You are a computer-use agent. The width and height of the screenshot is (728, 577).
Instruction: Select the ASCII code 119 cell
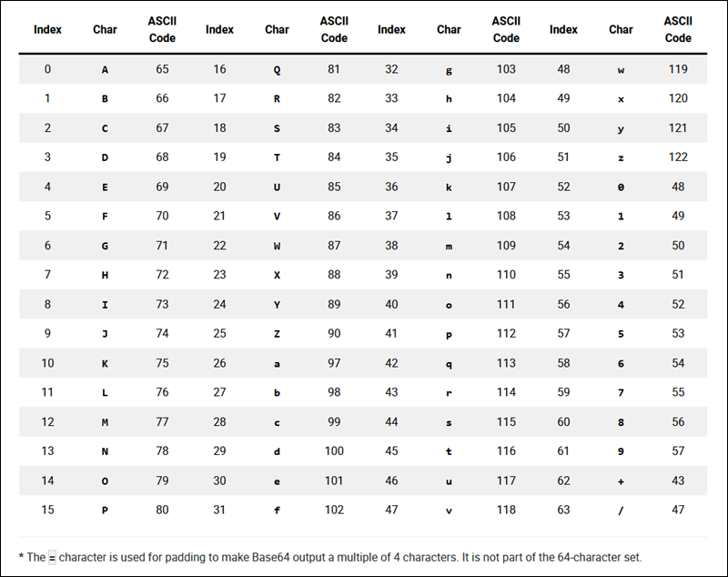(x=678, y=69)
